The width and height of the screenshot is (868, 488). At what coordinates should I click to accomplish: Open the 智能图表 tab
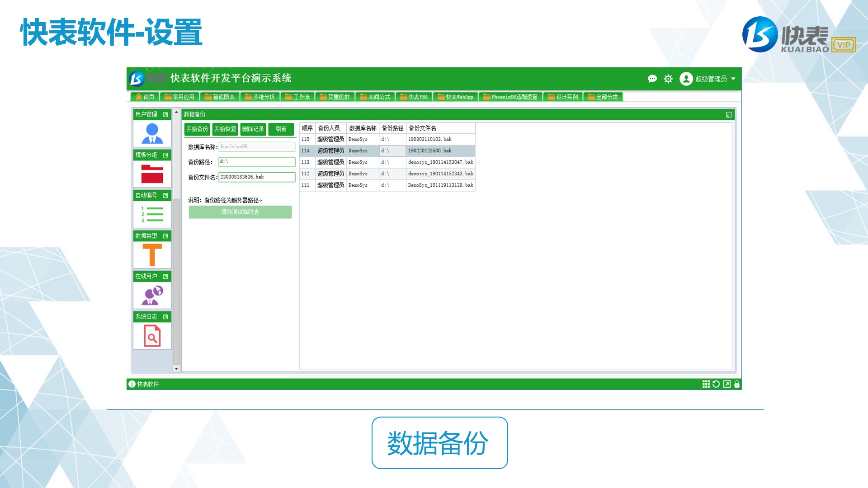coord(219,97)
